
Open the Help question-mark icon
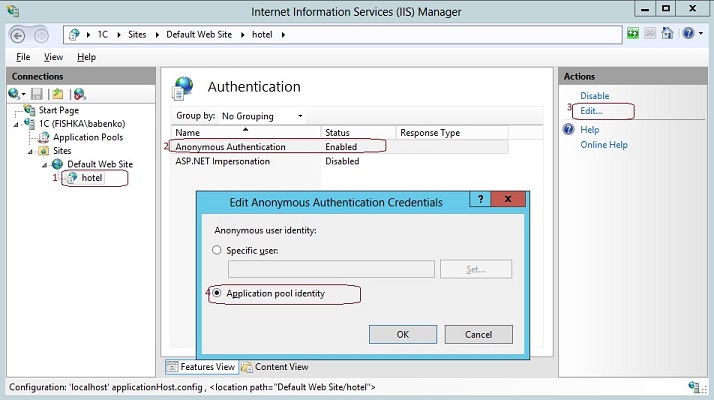688,33
